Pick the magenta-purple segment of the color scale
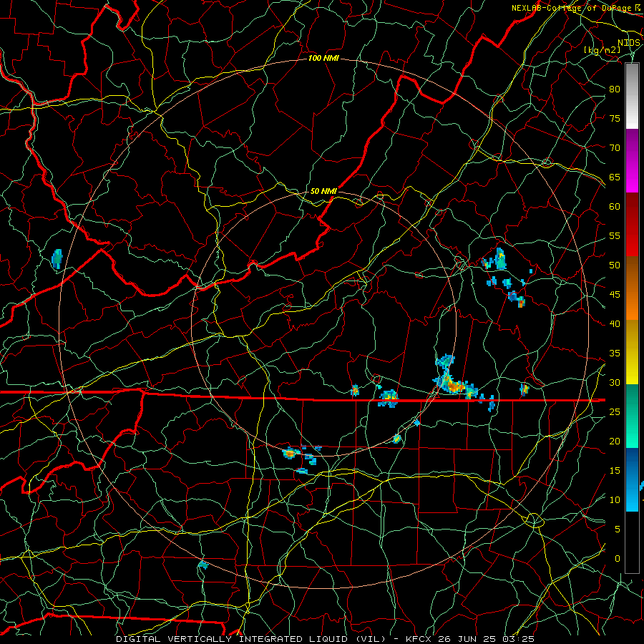644x644 pixels. (x=632, y=160)
